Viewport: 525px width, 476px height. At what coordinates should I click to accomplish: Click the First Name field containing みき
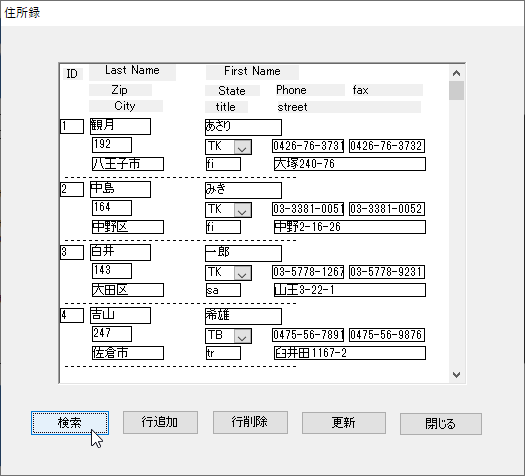tap(243, 190)
